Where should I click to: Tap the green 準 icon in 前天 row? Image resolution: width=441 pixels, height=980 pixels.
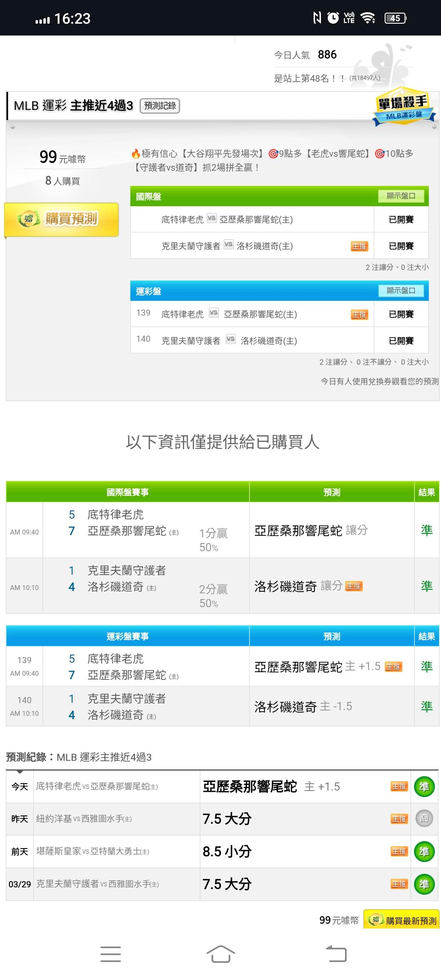[x=424, y=851]
